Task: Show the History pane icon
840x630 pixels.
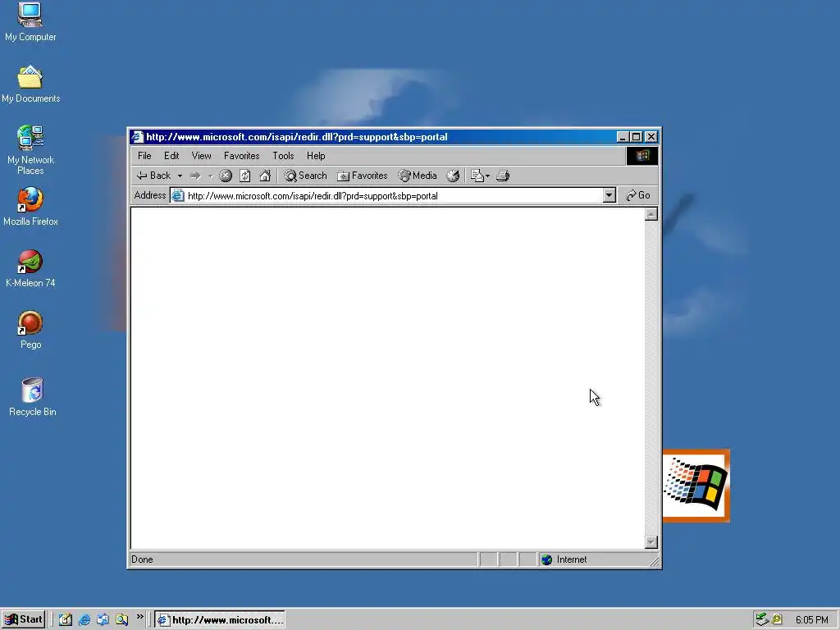Action: pos(453,176)
